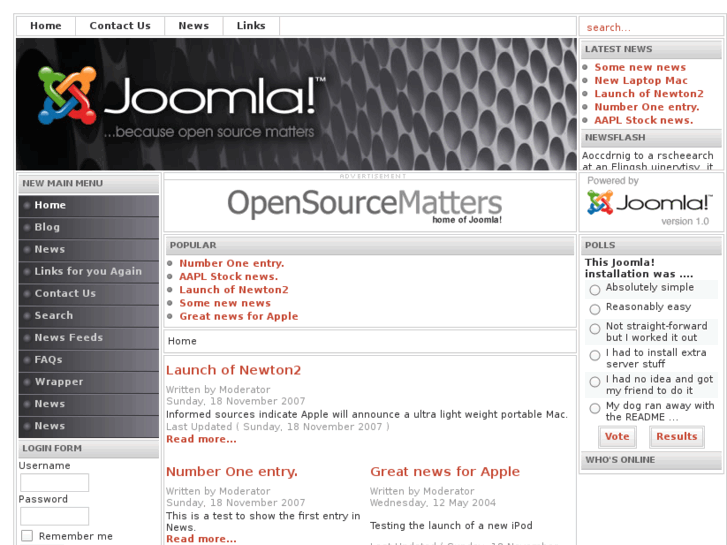Open Contact Us in top navigation
Screen dimensions: 727x545
point(120,26)
